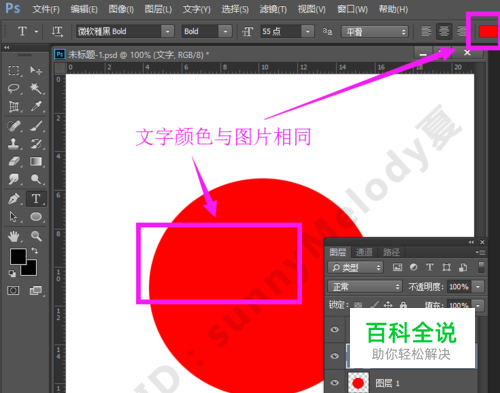Enable center text alignment

click(x=444, y=32)
